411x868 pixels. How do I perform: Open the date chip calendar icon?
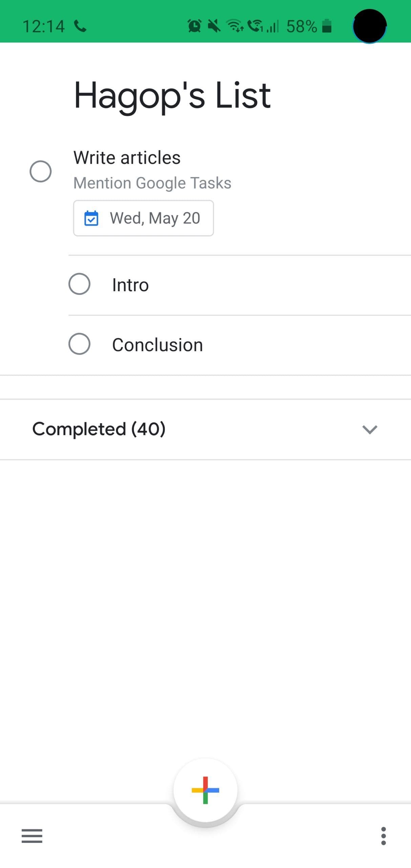[x=92, y=218]
